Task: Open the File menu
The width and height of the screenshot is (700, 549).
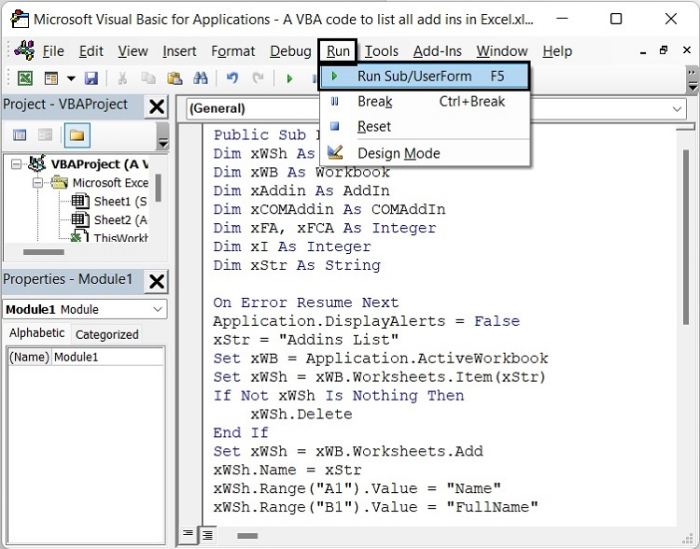Action: (x=53, y=51)
